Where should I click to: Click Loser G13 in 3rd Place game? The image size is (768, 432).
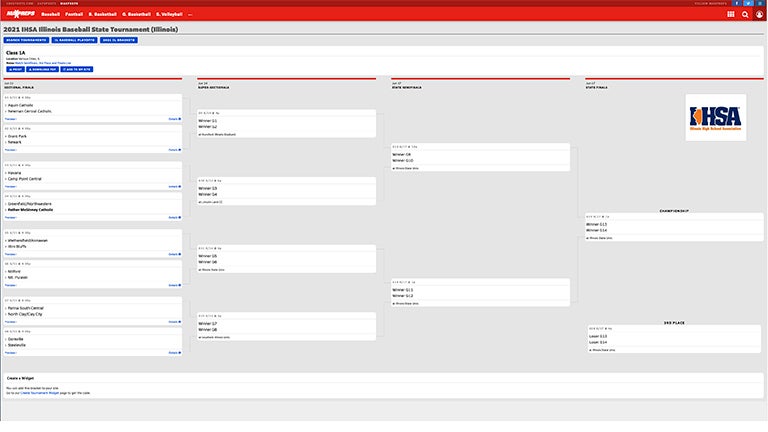(x=598, y=336)
